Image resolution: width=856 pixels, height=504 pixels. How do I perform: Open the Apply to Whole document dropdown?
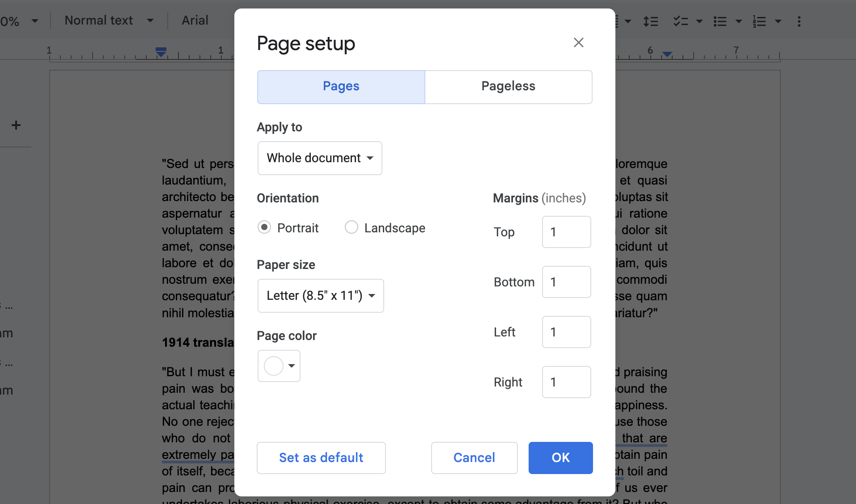click(x=319, y=158)
